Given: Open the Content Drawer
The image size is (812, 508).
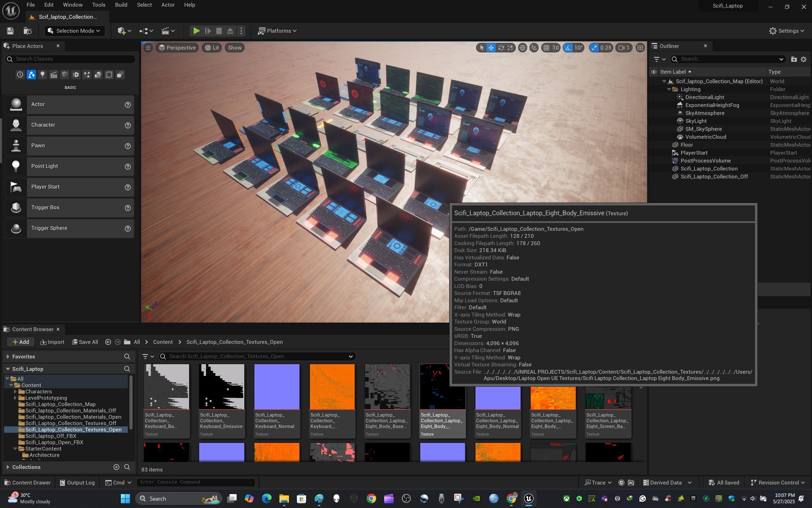Looking at the screenshot, I should pos(28,483).
